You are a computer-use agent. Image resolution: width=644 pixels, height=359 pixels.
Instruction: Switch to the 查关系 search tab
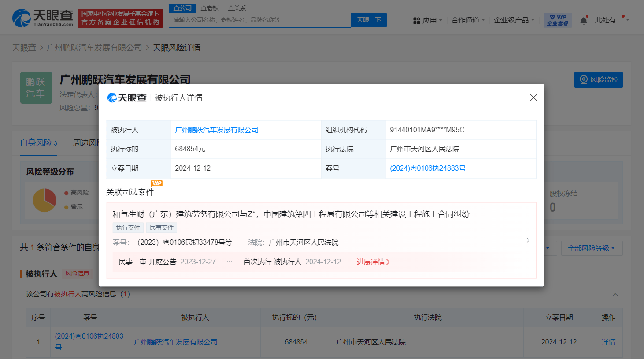[x=237, y=8]
